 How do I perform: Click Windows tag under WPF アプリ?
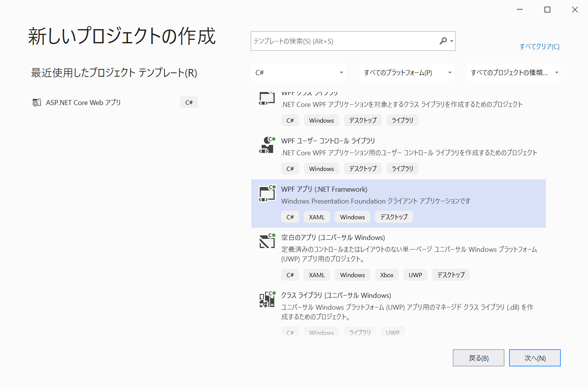click(352, 217)
